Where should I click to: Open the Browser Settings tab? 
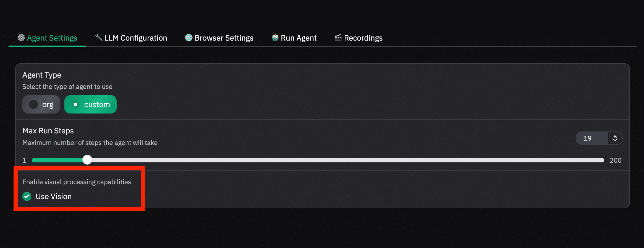[x=224, y=38]
